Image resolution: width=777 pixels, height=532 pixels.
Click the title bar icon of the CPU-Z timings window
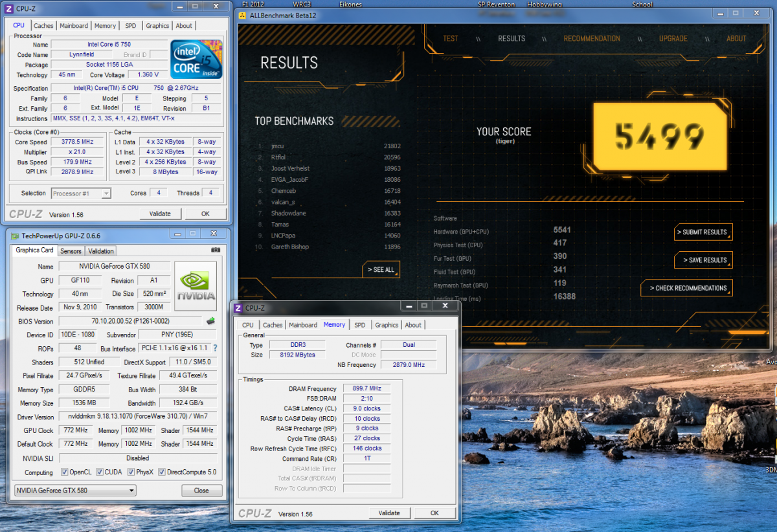click(x=238, y=308)
